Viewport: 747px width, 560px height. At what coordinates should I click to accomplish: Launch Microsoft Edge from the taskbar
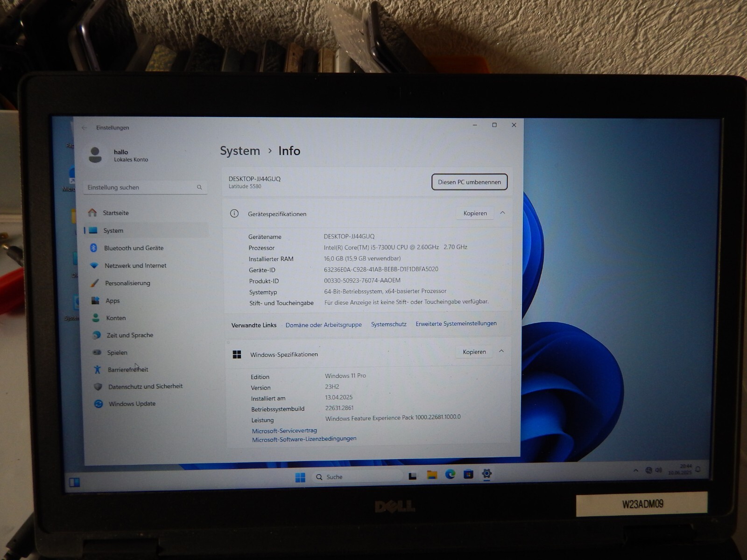pos(450,475)
